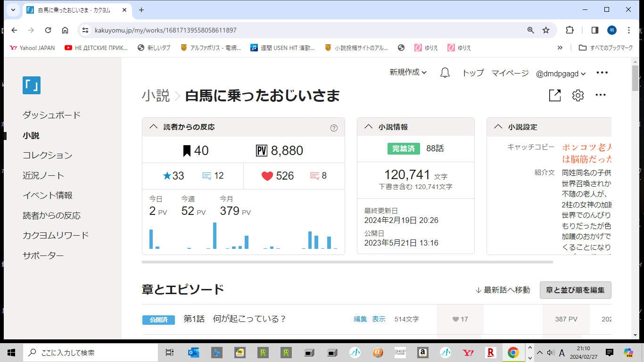Open カクヨムリワード in the sidebar

(56, 235)
